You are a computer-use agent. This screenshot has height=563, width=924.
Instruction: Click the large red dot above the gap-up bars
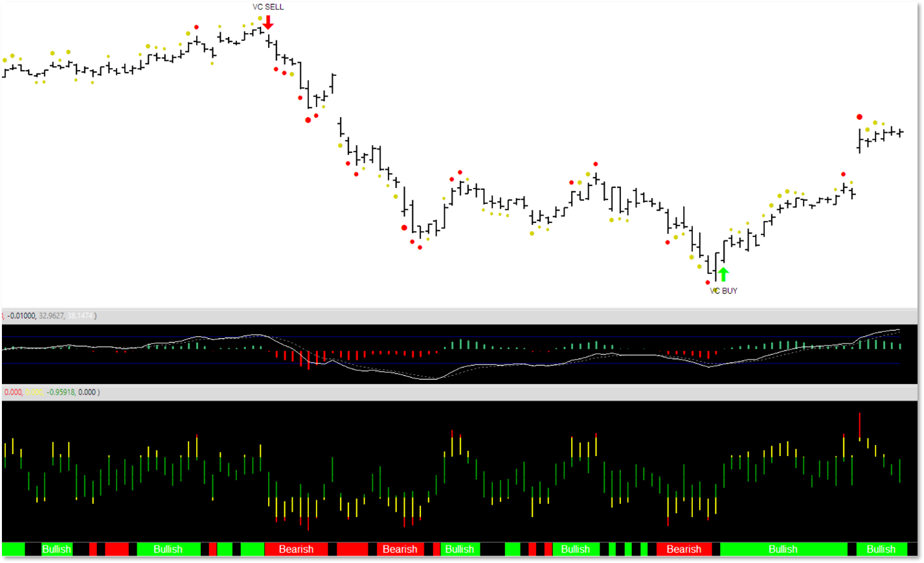click(859, 117)
